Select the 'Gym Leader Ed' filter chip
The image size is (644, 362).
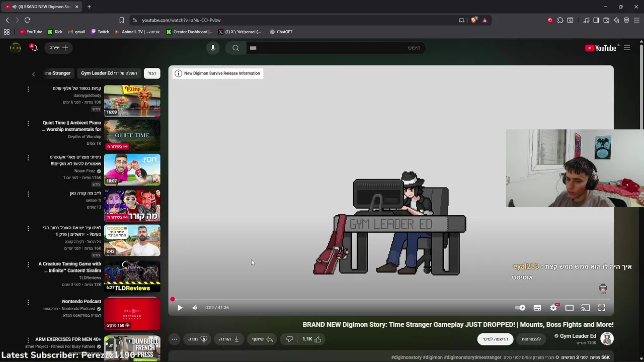[109, 73]
